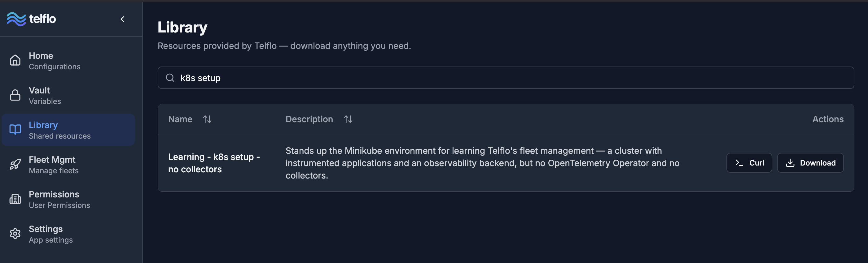Sort the table by Name column arrows
The height and width of the screenshot is (263, 868).
[x=207, y=119]
